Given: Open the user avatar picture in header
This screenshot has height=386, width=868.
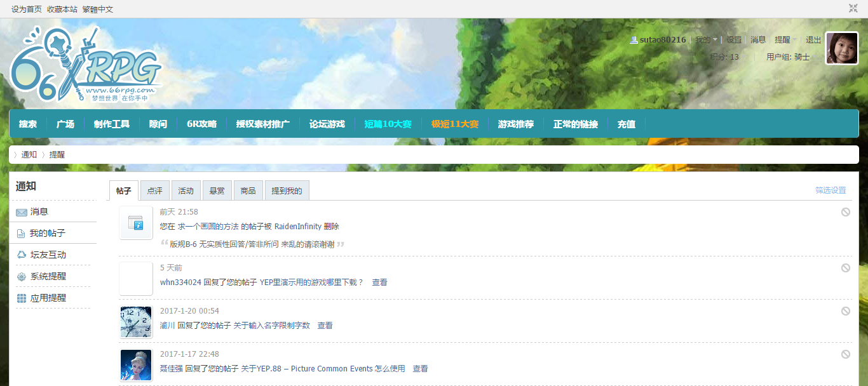Looking at the screenshot, I should pyautogui.click(x=841, y=48).
